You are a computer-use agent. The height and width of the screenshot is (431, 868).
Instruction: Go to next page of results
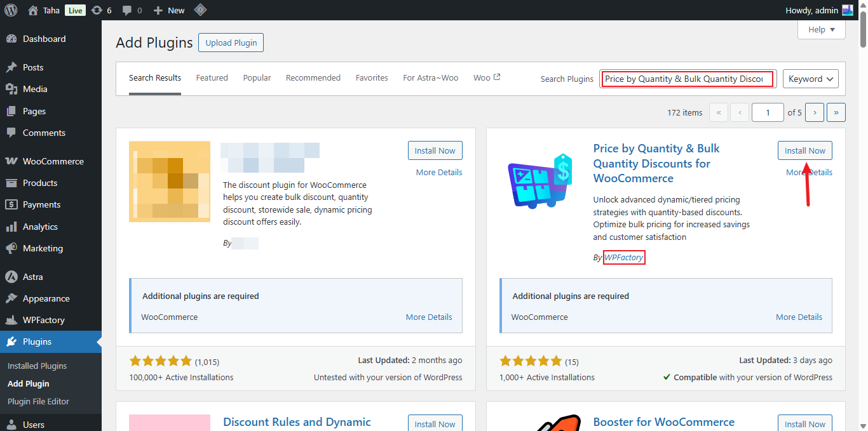pos(815,112)
